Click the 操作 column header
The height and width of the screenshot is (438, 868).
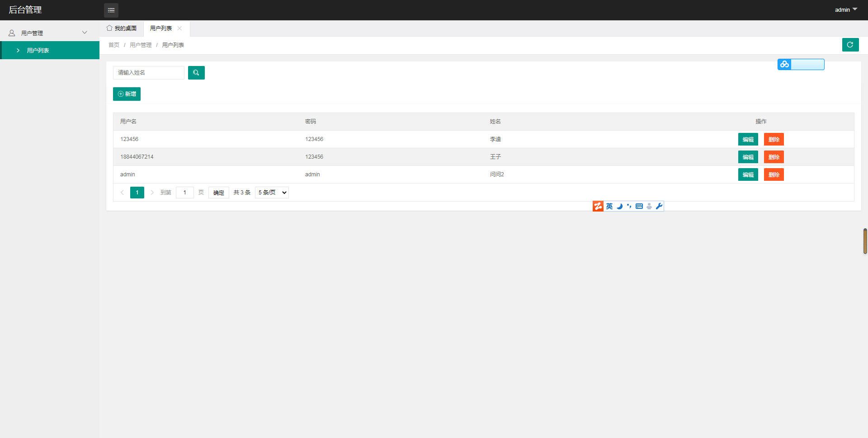761,122
